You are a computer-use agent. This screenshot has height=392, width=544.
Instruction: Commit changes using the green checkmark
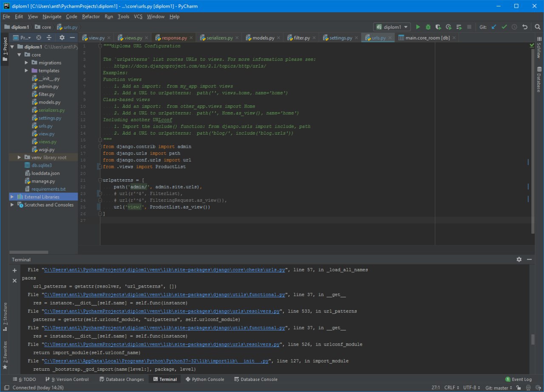[x=504, y=27]
